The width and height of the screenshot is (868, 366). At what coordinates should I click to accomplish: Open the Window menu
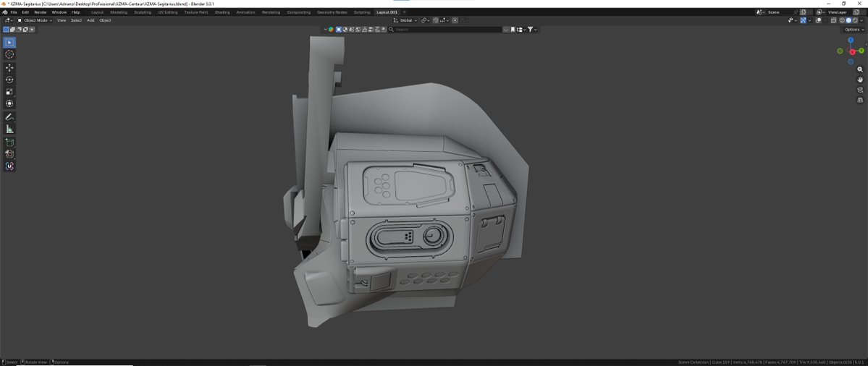(59, 12)
